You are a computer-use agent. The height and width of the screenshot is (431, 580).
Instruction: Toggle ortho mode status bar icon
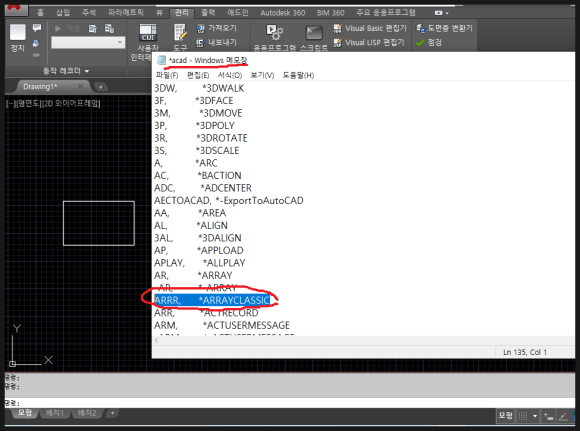pyautogui.click(x=563, y=416)
